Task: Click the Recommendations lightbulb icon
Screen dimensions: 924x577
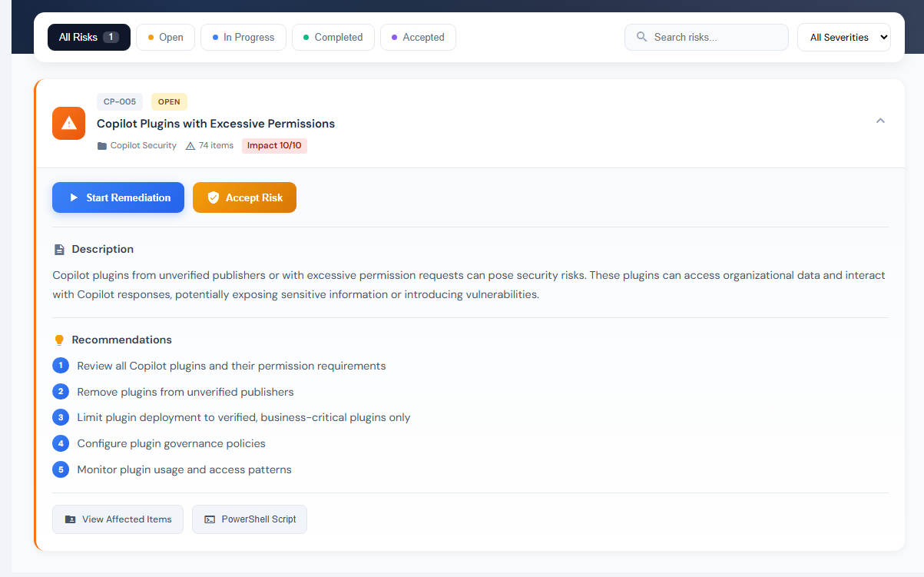Action: pos(59,340)
